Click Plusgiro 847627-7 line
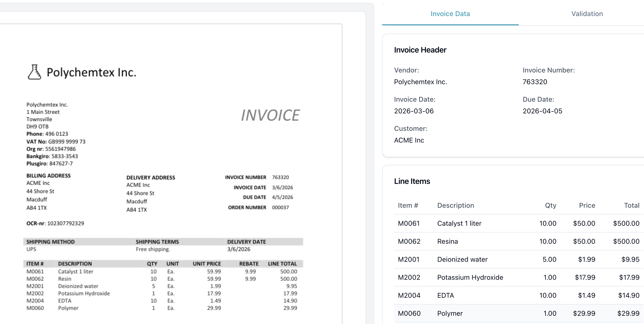 click(x=50, y=164)
